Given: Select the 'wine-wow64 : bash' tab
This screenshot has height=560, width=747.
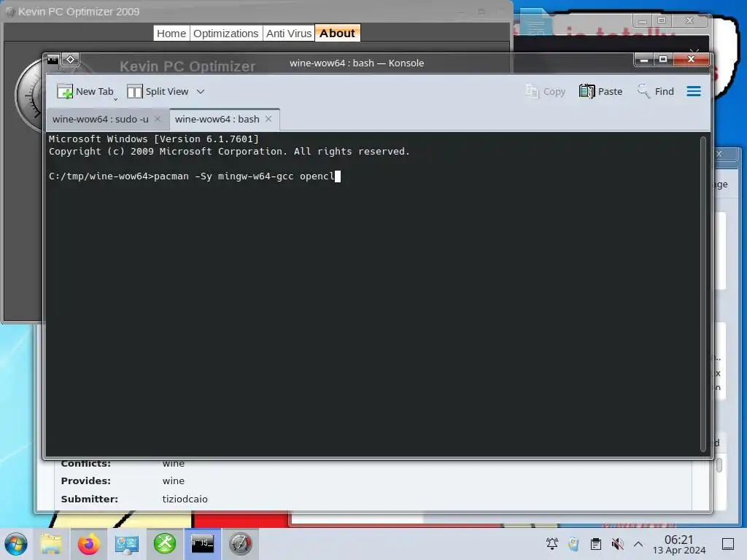Looking at the screenshot, I should coord(217,119).
